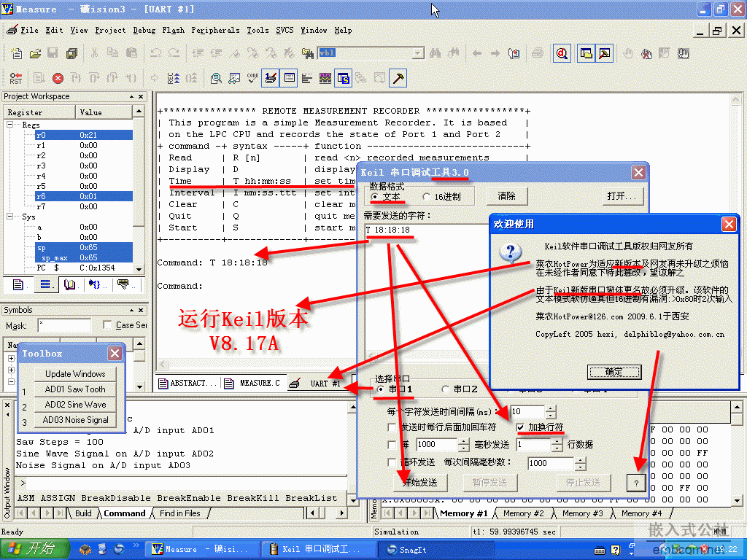Screen dimensions: 747x560
Task: Enable the 循环发送 loop send checkbox
Action: [x=392, y=462]
